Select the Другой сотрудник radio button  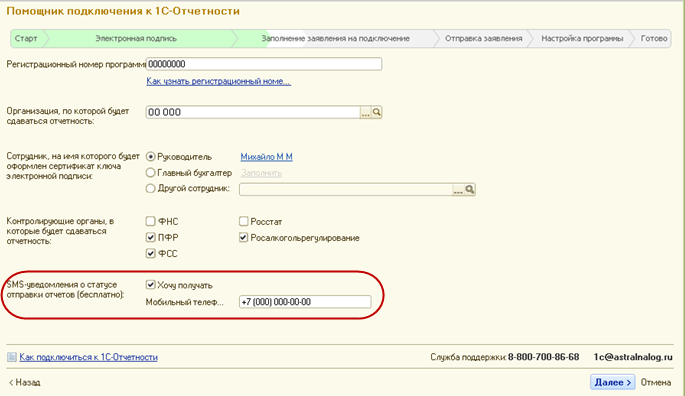[150, 188]
